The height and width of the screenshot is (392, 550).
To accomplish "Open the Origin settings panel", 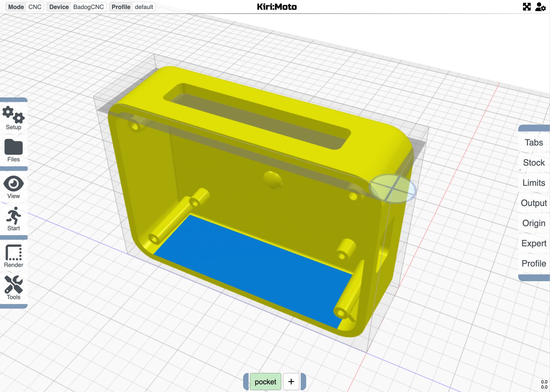I will click(x=534, y=223).
